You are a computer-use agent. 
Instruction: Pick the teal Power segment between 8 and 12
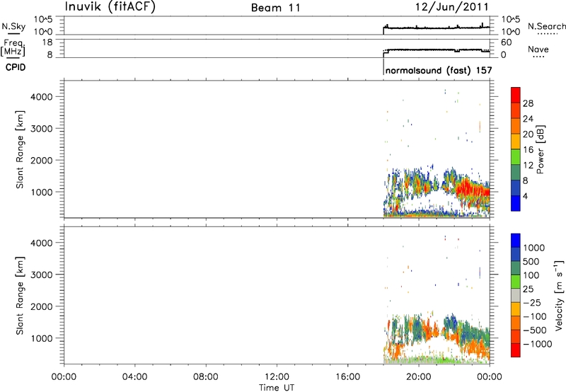point(516,173)
